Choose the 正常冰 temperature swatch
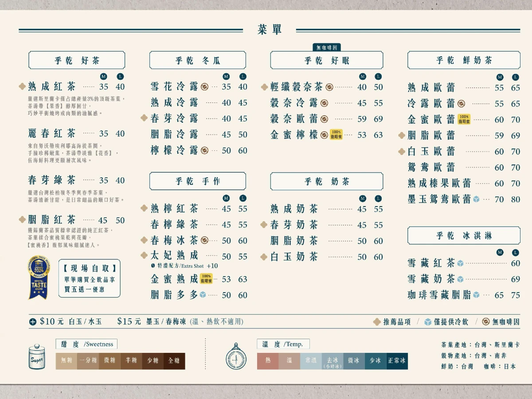532x399 pixels. [x=396, y=361]
